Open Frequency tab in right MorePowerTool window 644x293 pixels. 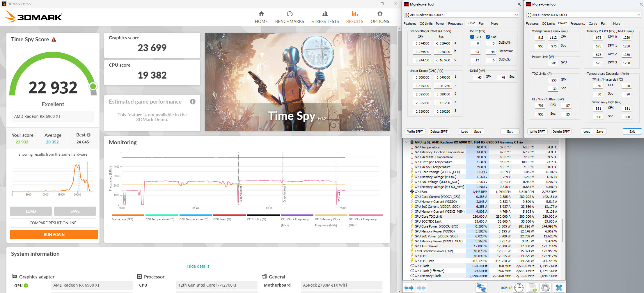(x=578, y=24)
